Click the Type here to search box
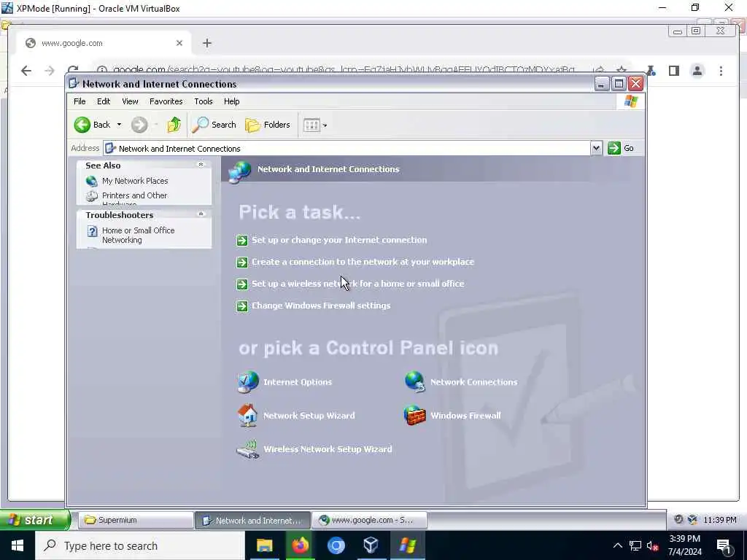The width and height of the screenshot is (747, 560). 139,545
